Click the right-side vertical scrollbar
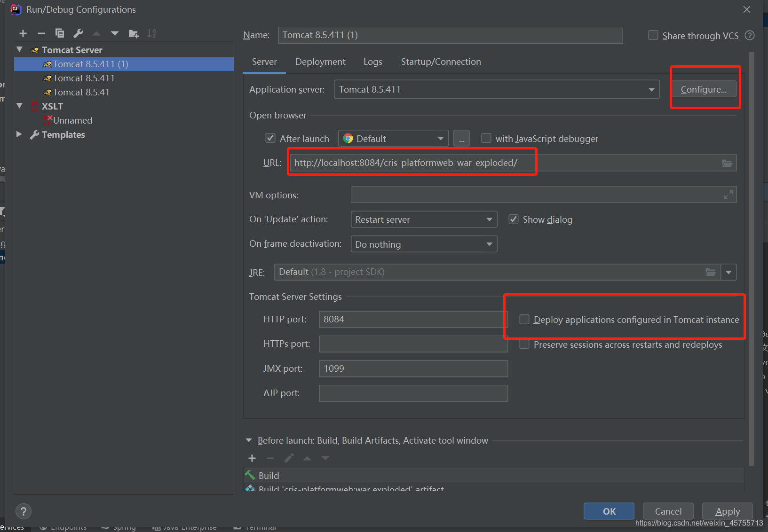 [751, 258]
